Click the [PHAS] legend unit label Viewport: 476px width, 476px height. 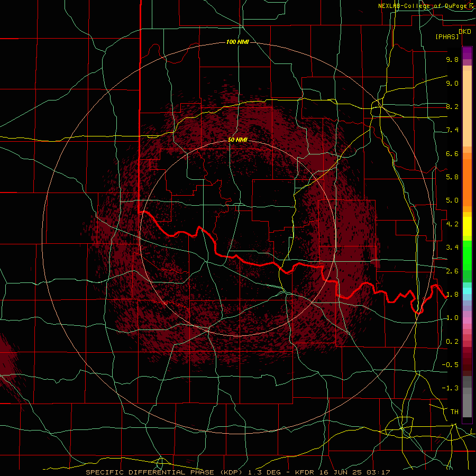click(x=447, y=36)
